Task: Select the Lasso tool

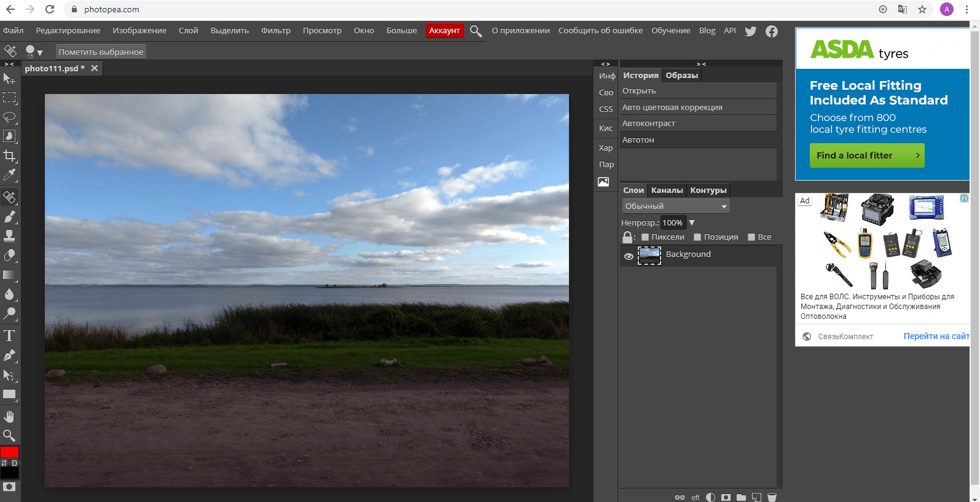Action: (x=9, y=117)
